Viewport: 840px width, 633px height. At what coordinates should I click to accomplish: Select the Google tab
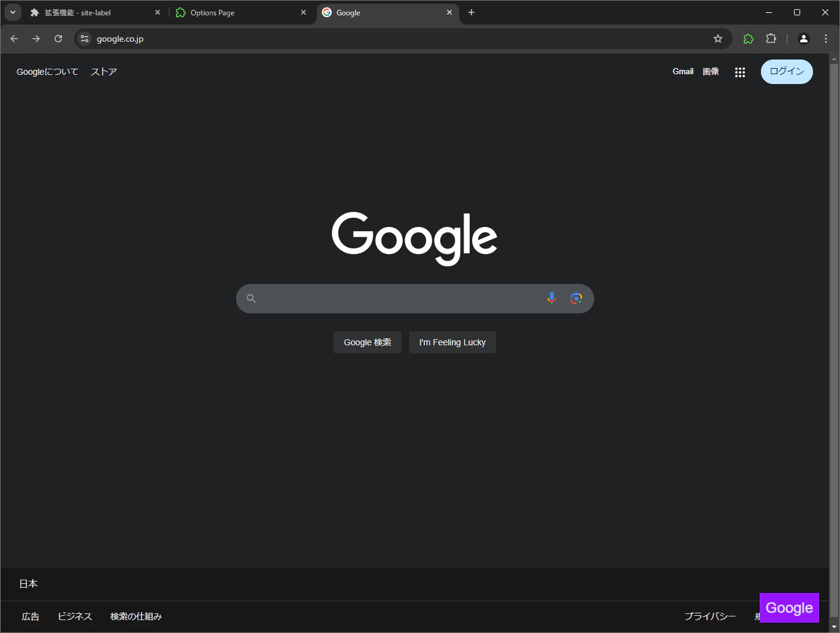388,13
